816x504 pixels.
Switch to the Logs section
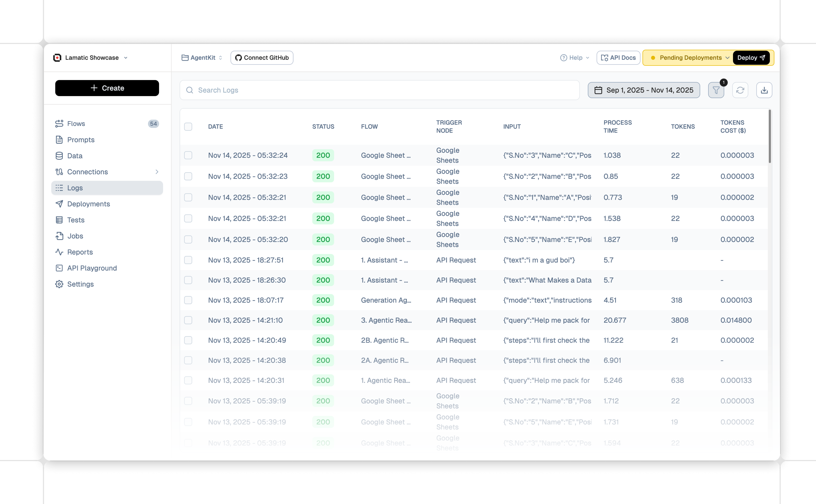pos(75,188)
